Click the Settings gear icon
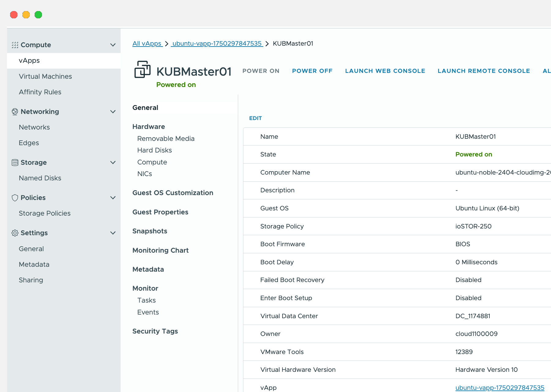The image size is (551, 392). [15, 233]
